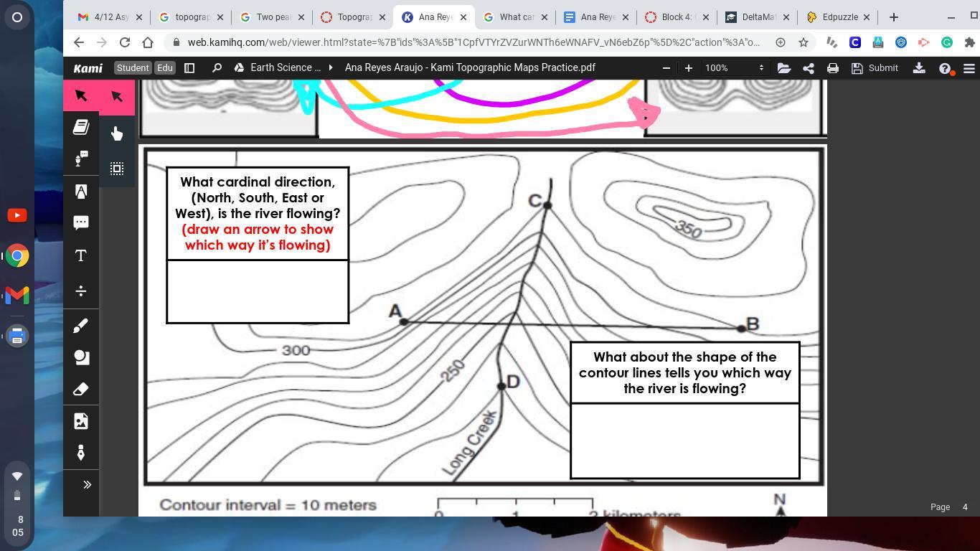Go back to the previous page
This screenshot has height=551, width=980.
pos(79,42)
